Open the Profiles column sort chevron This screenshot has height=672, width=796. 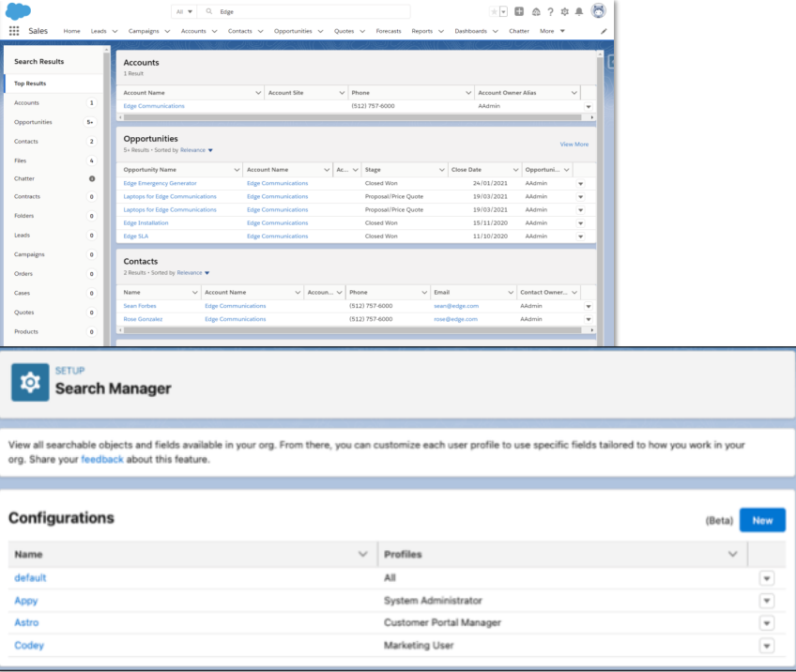[732, 554]
